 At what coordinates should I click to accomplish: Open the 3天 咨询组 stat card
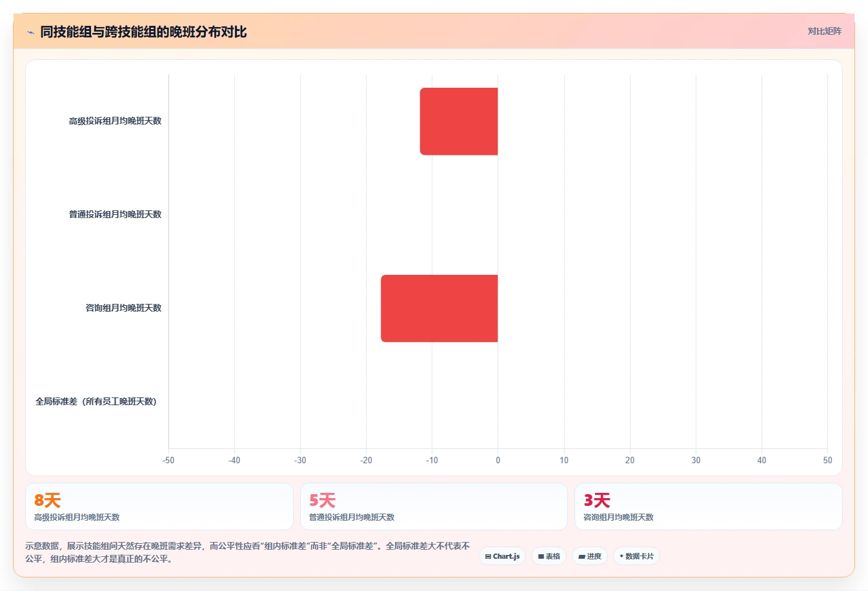coord(709,506)
